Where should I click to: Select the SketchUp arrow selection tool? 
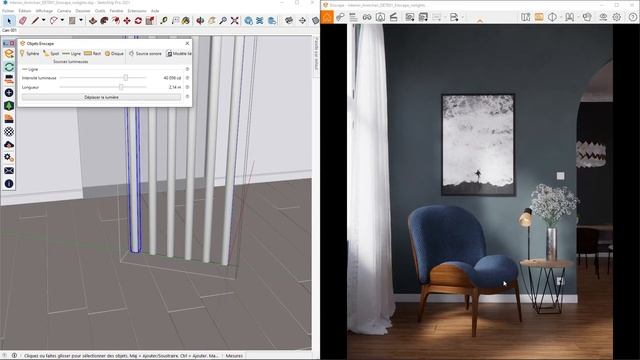[9, 20]
